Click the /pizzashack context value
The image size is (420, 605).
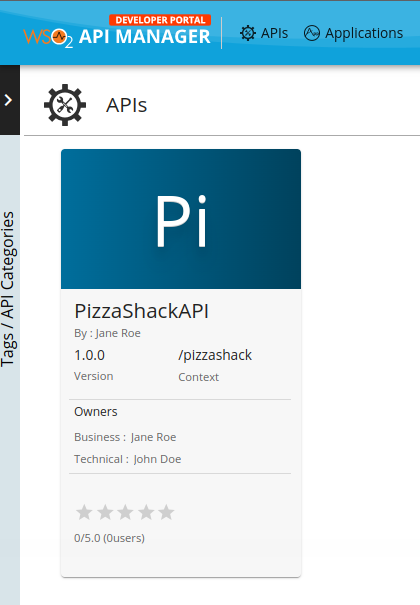[x=215, y=355]
